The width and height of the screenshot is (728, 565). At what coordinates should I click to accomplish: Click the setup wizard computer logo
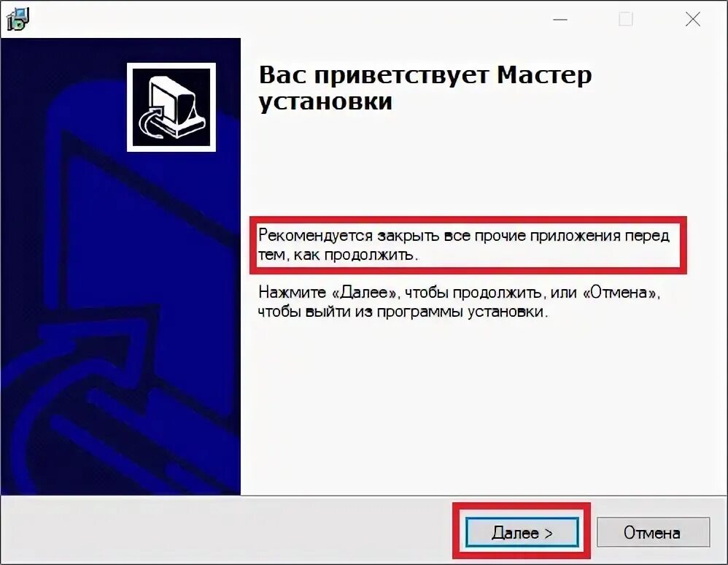tap(171, 107)
